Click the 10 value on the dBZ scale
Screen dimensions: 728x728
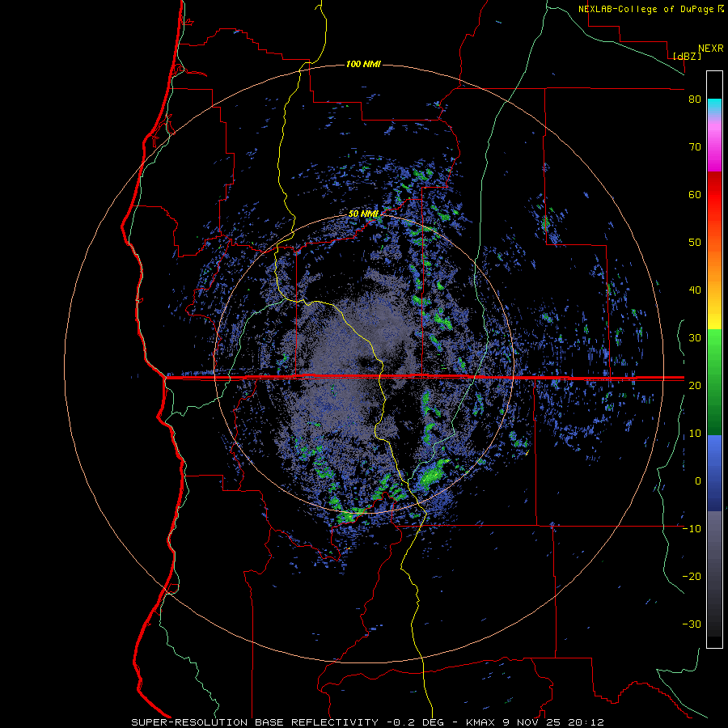pyautogui.click(x=695, y=434)
